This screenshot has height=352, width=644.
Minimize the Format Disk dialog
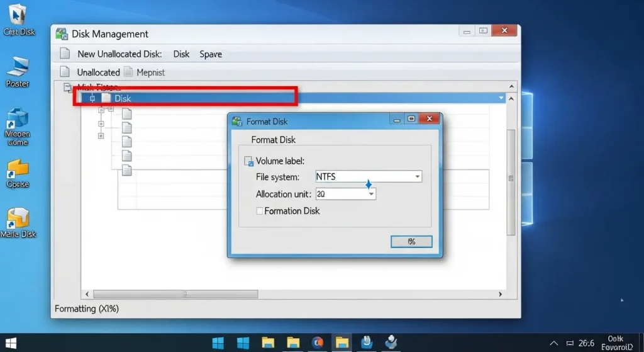(x=397, y=120)
